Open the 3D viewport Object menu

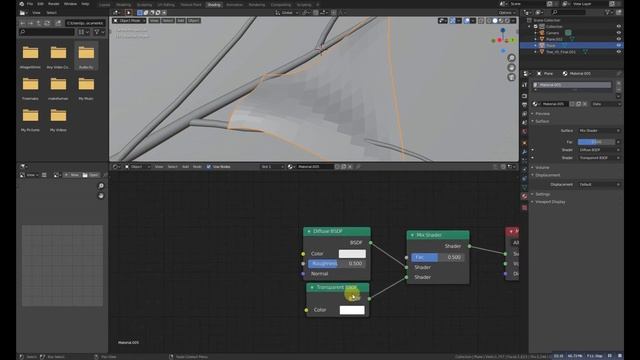tap(193, 20)
